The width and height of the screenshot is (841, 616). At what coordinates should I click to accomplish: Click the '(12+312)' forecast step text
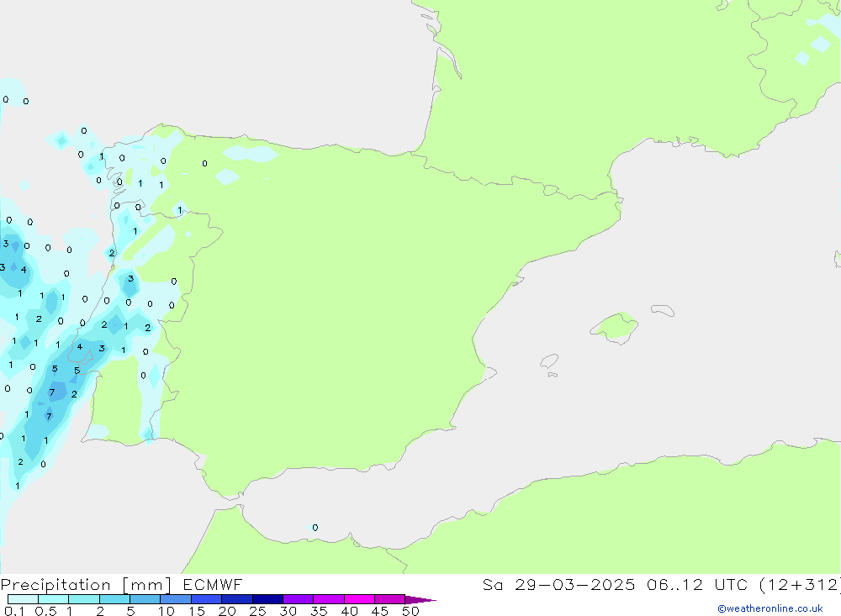[801, 584]
